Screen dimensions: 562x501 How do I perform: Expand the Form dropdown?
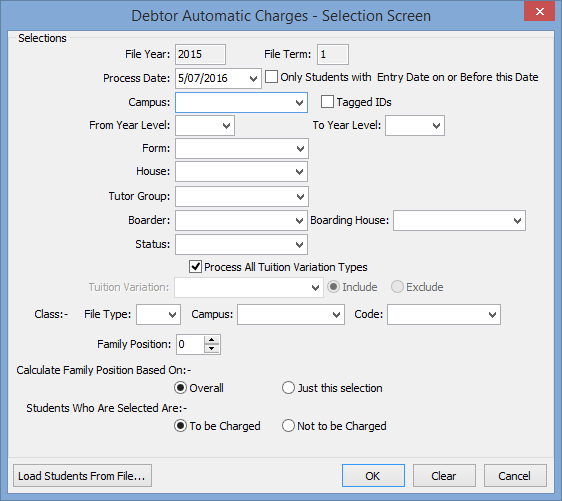coord(300,148)
